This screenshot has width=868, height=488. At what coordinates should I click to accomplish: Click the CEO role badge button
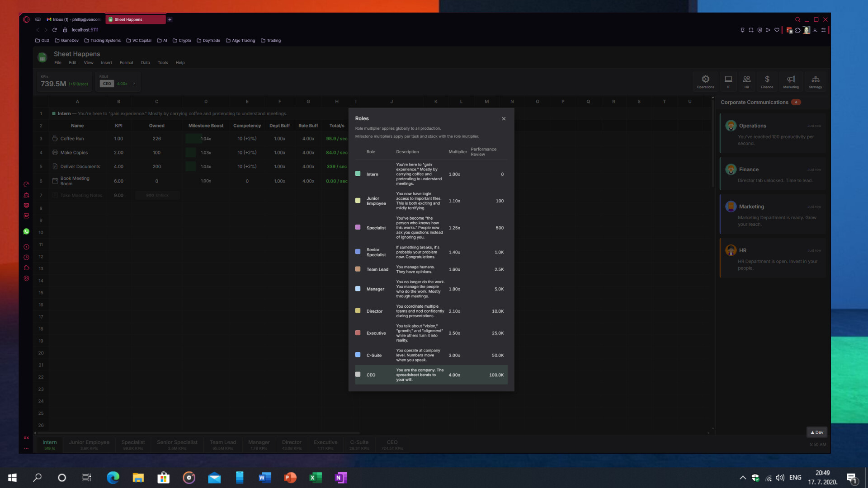point(107,84)
